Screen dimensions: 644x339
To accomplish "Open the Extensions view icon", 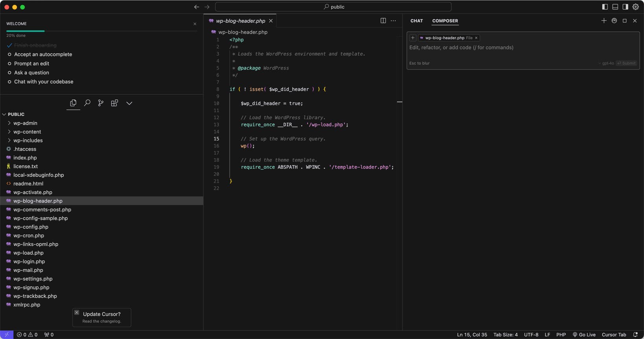I will tap(114, 103).
